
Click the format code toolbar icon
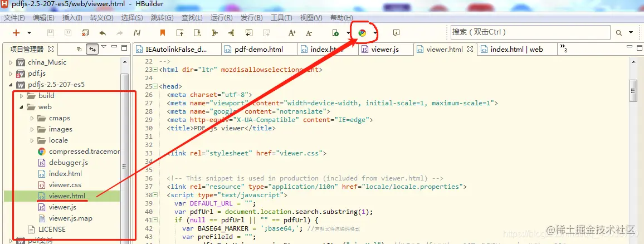click(x=137, y=33)
